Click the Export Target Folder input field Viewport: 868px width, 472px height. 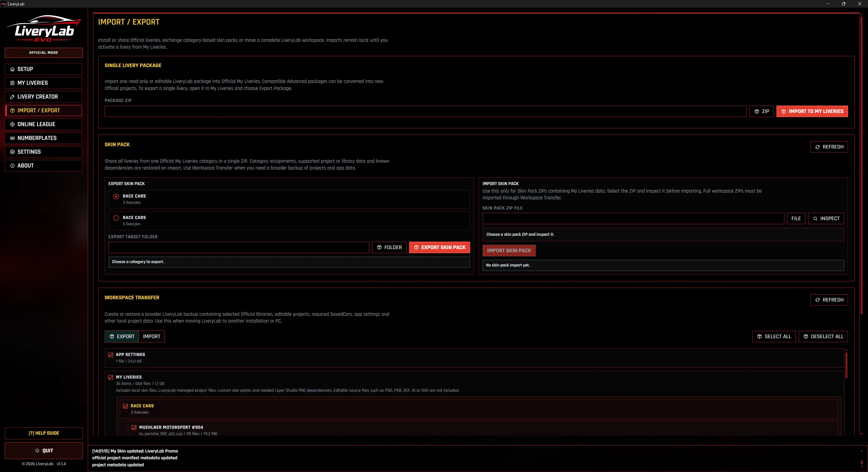point(238,247)
